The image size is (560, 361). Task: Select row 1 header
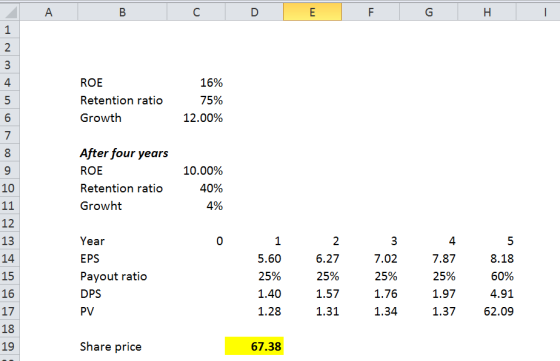point(10,30)
